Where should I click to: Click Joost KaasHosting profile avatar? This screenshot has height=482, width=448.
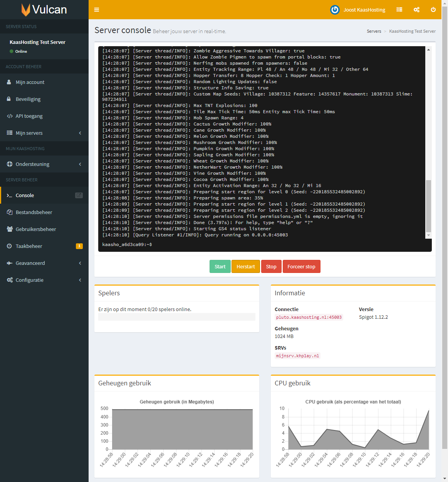(335, 10)
